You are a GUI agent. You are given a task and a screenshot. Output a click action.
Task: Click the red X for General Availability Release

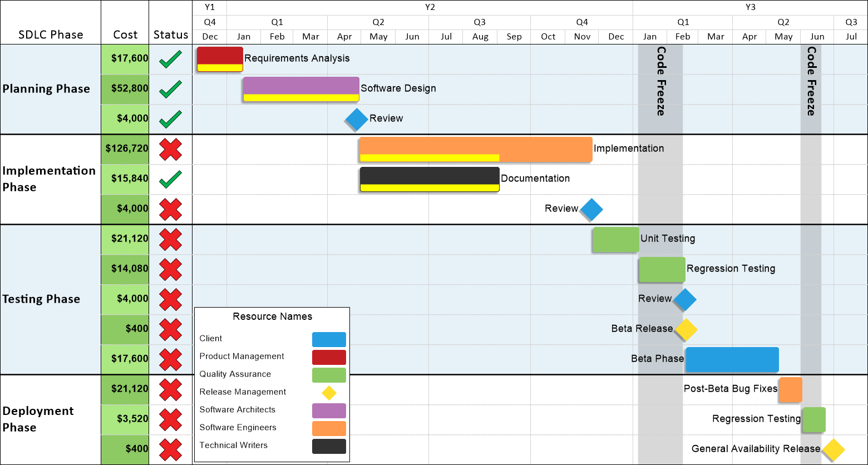170,449
